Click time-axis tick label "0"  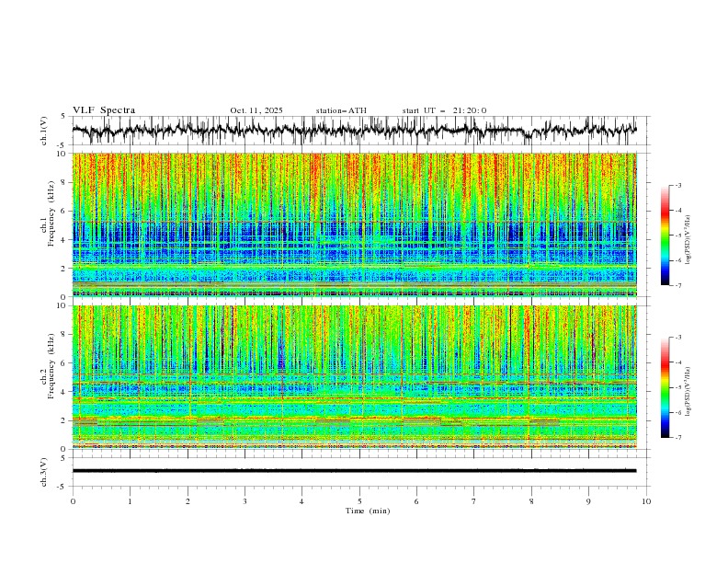tap(73, 501)
